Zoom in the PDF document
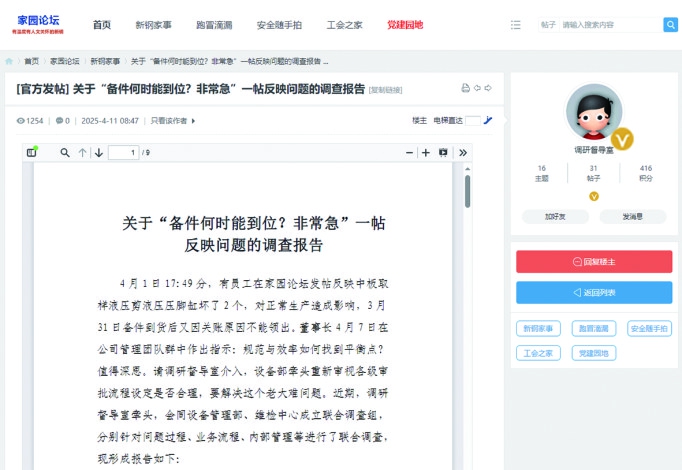Viewport: 682px width, 470px height. (426, 153)
